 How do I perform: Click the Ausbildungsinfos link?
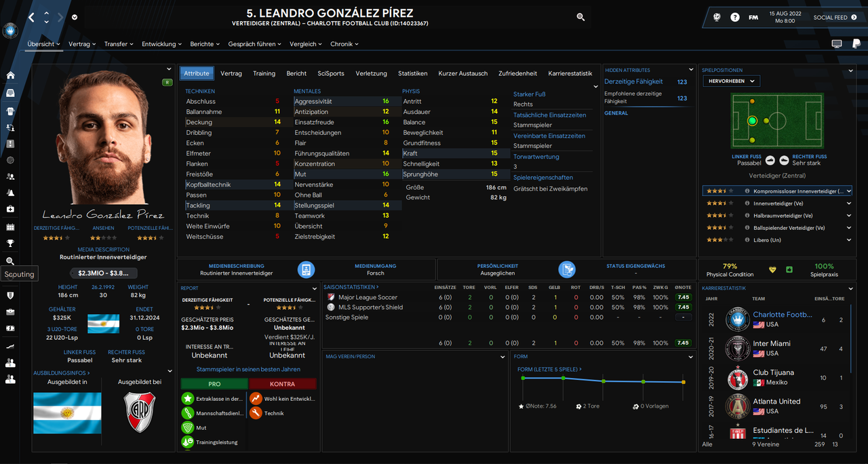click(x=62, y=372)
